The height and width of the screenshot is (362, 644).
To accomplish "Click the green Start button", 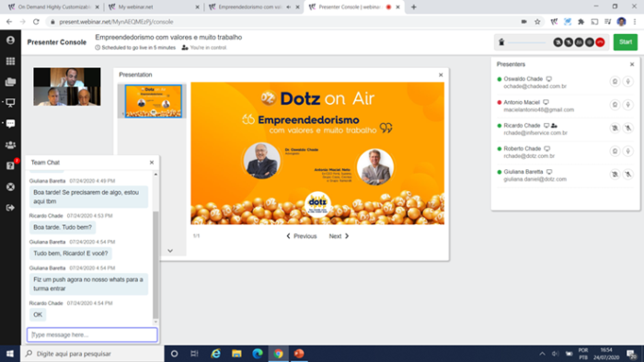I will [x=625, y=42].
